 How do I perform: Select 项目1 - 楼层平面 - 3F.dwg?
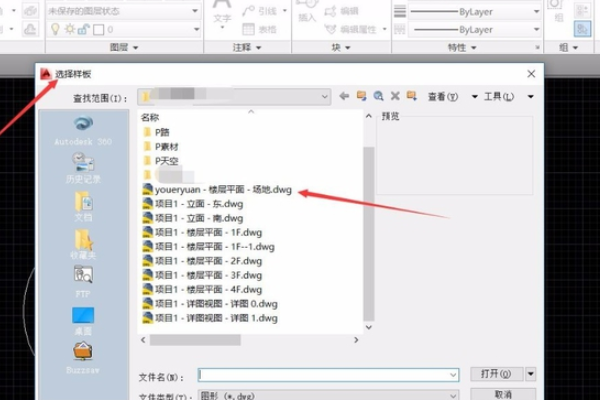point(202,275)
